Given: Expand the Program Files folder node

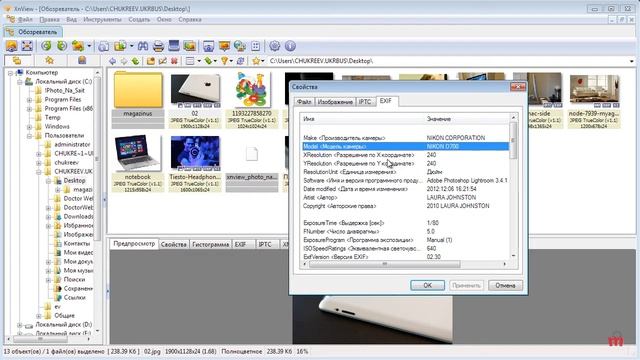Looking at the screenshot, I should tap(29, 100).
